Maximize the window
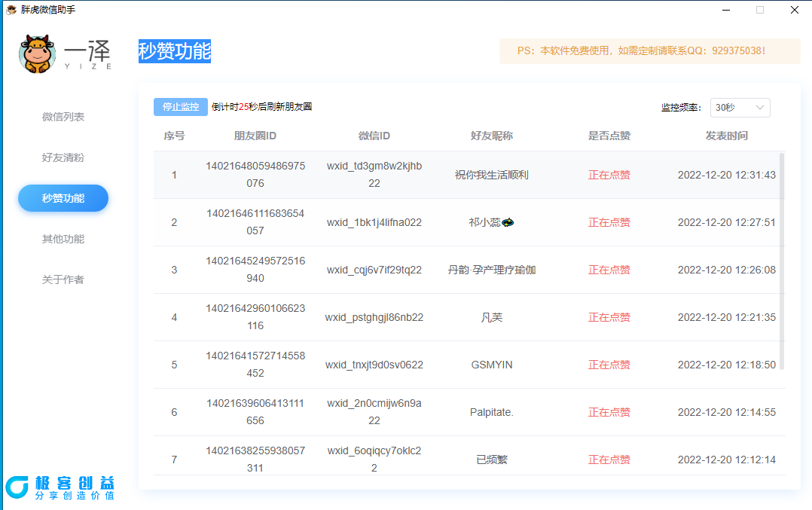The image size is (812, 510). pos(760,10)
